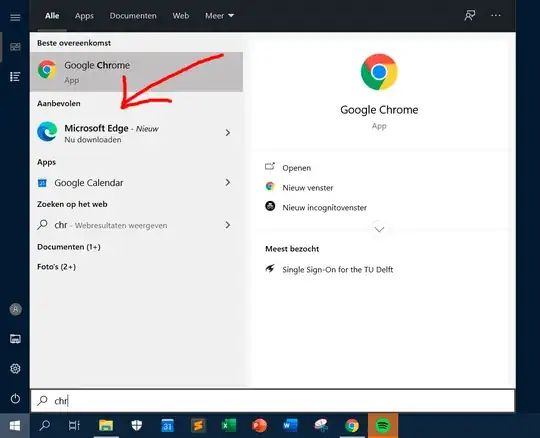Image resolution: width=540 pixels, height=438 pixels.
Task: Open the three-dots options menu
Action: pos(496,15)
